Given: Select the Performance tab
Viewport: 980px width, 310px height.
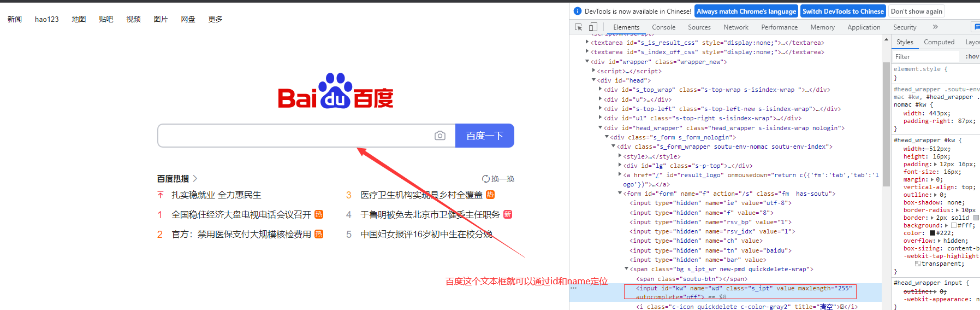Looking at the screenshot, I should click(780, 27).
